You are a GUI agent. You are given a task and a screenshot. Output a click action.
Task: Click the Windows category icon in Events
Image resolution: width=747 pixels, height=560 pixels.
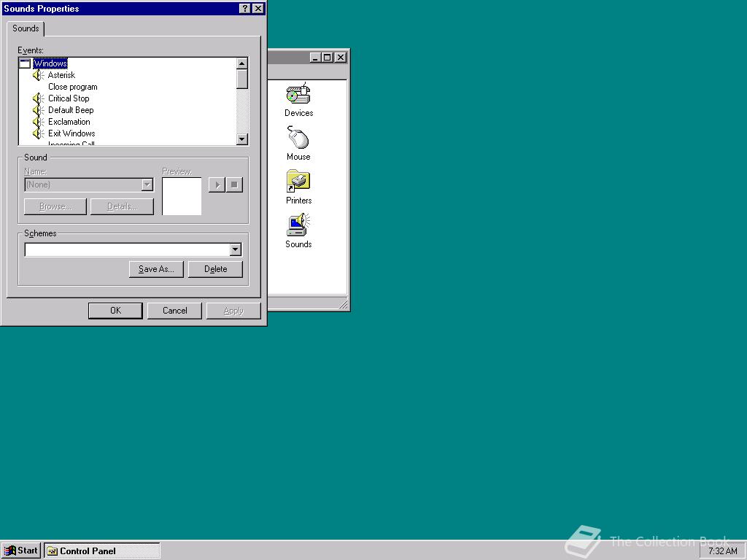(x=25, y=63)
